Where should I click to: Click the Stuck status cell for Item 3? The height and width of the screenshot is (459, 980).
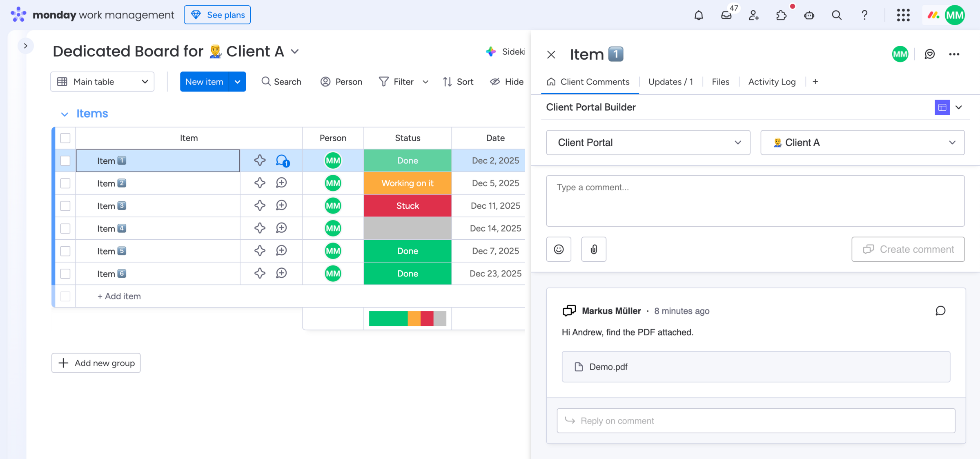pos(408,206)
